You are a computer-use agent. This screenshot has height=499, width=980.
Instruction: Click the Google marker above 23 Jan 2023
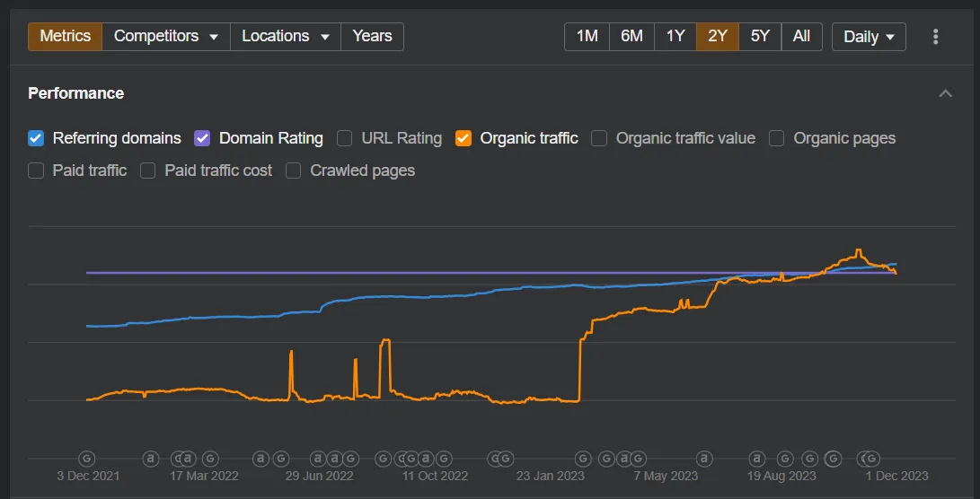click(583, 458)
